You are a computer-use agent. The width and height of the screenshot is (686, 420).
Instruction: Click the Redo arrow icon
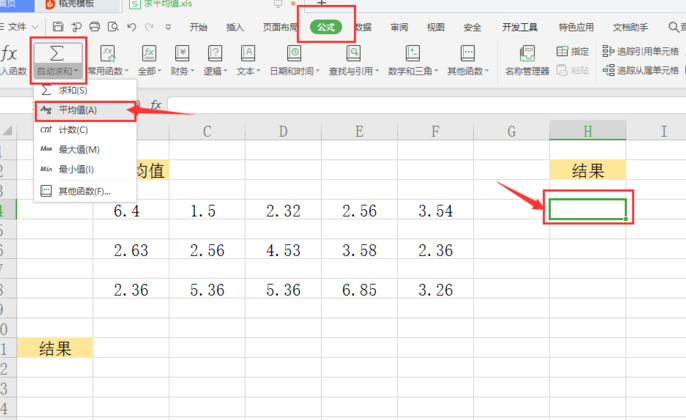tap(150, 27)
